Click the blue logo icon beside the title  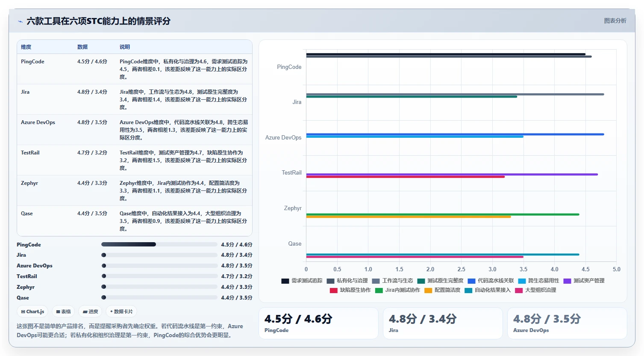(20, 21)
